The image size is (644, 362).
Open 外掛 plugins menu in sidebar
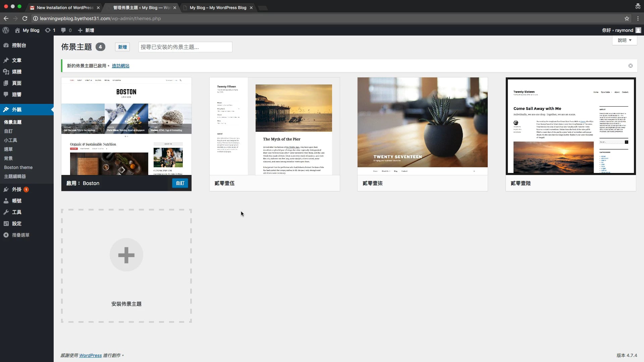pyautogui.click(x=16, y=189)
